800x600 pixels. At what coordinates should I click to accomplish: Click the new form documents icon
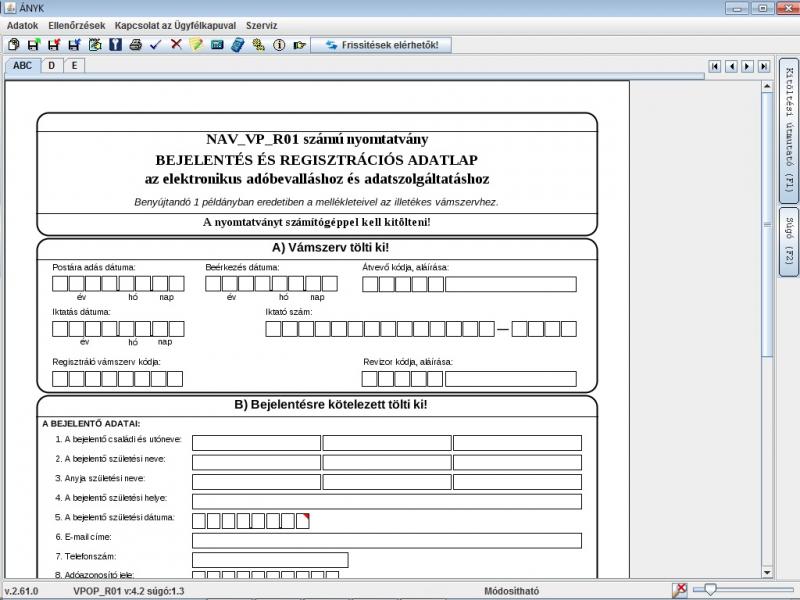point(14,45)
